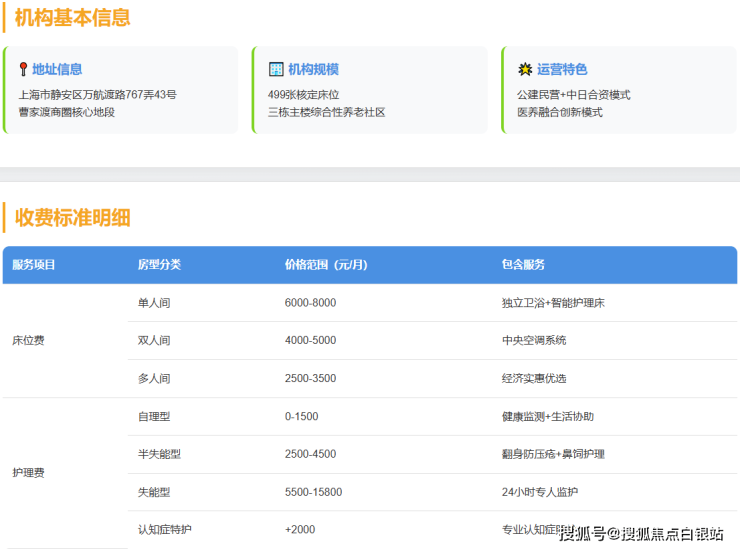Click the pin icon beside 地址信息
740x550 pixels.
[x=23, y=69]
